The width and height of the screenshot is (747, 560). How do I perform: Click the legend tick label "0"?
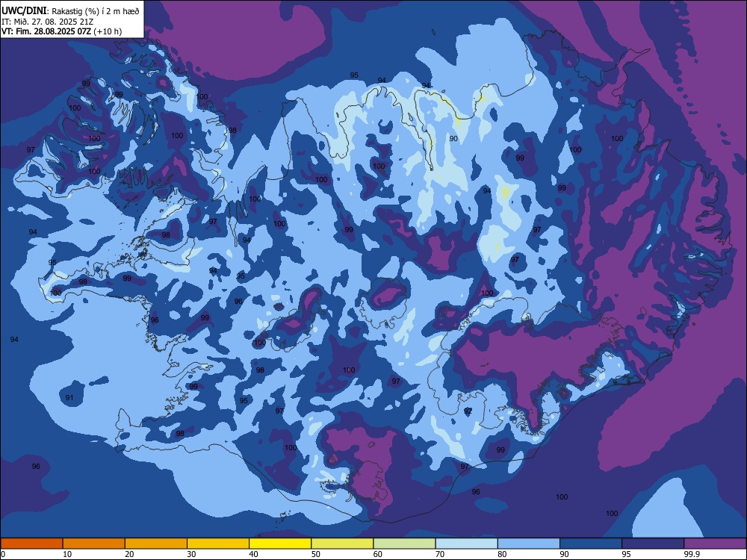[x=3, y=554]
